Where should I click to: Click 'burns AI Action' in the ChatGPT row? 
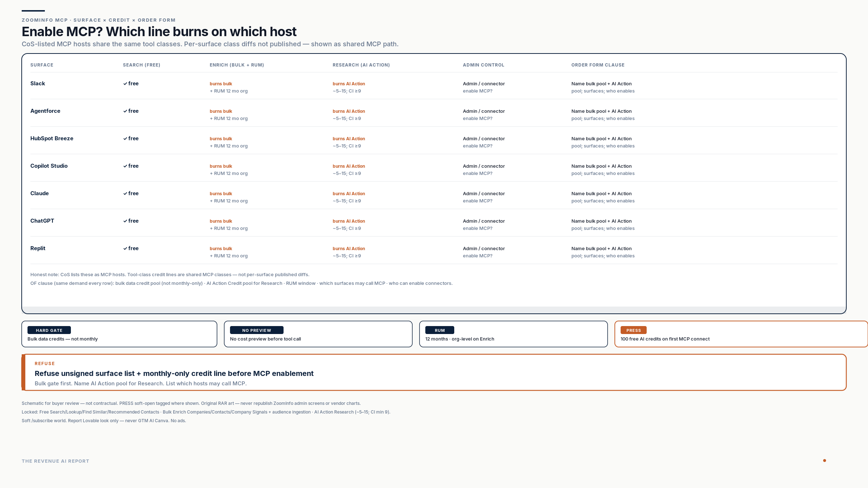pos(349,221)
